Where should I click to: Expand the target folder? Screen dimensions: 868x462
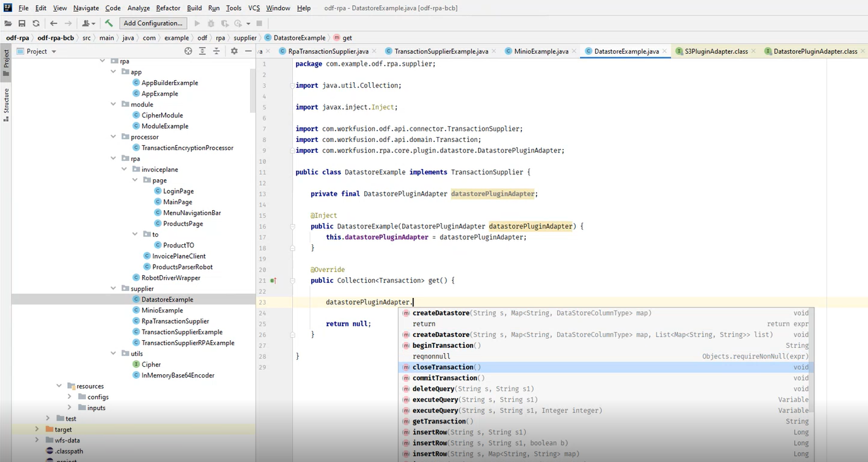pos(37,429)
